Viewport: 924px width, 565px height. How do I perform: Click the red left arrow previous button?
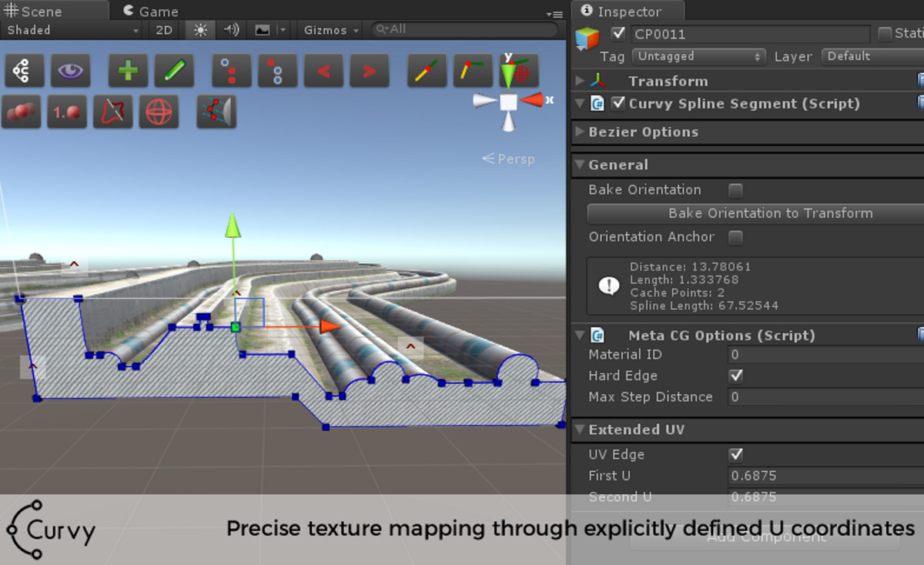coord(323,71)
